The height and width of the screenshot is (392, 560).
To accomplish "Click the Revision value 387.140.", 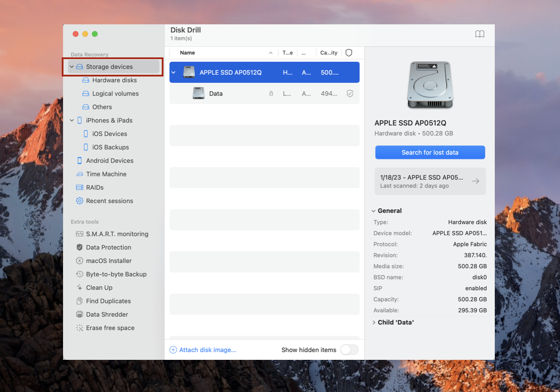I will 474,255.
